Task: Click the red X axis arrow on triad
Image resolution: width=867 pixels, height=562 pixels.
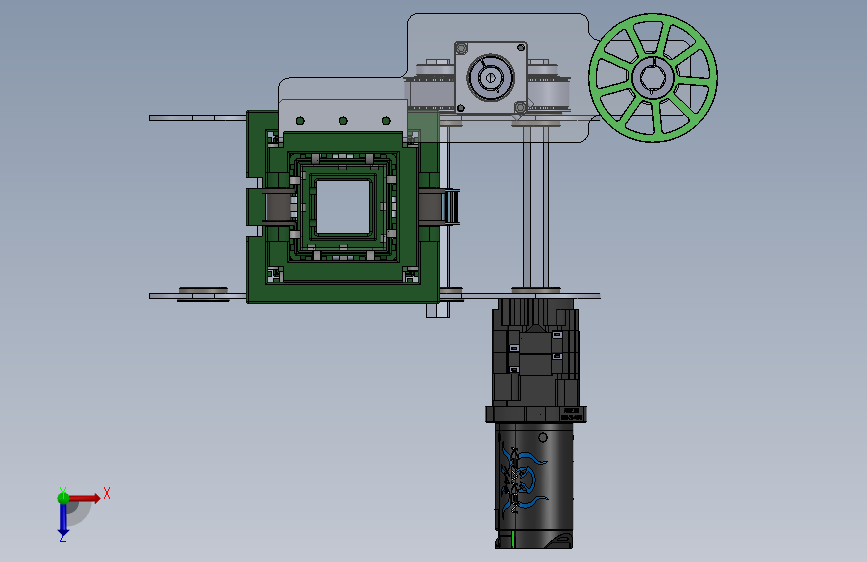Action: tap(85, 498)
